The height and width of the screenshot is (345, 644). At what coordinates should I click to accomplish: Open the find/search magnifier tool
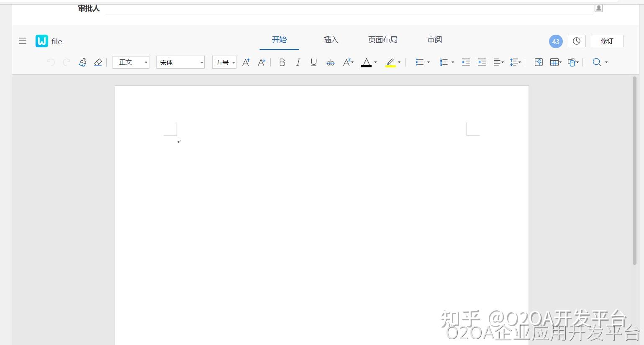(596, 62)
